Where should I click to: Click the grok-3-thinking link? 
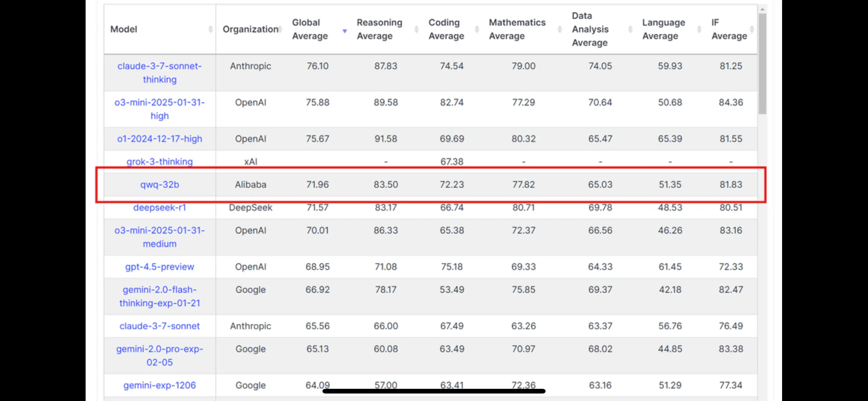point(159,161)
